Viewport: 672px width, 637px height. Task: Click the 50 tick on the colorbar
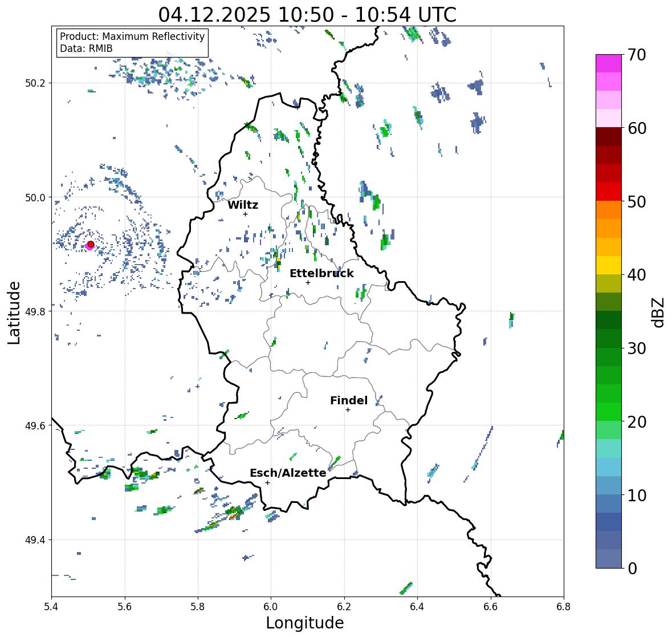coord(637,201)
